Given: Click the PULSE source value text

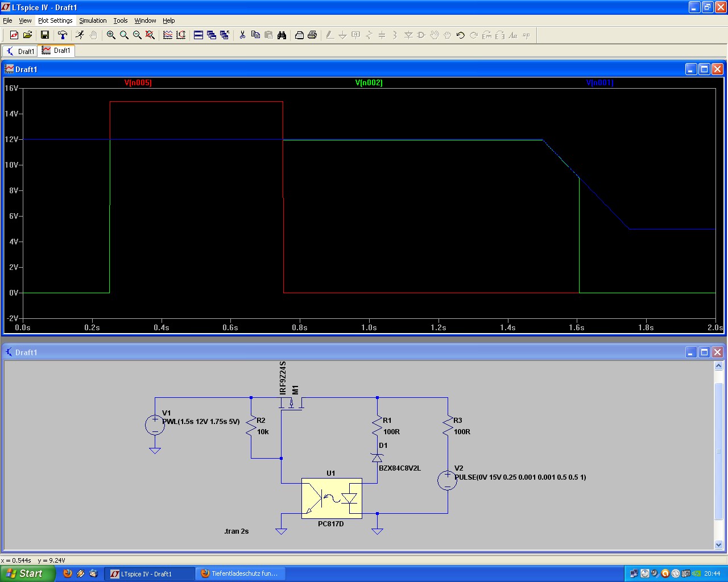Looking at the screenshot, I should pyautogui.click(x=520, y=477).
